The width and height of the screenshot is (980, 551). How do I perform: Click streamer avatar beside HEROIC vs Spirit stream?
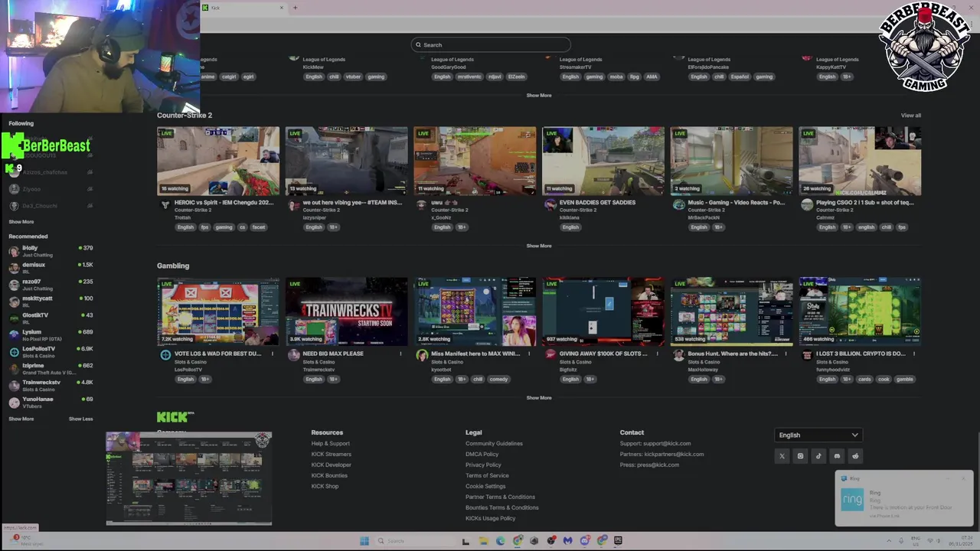pos(165,205)
